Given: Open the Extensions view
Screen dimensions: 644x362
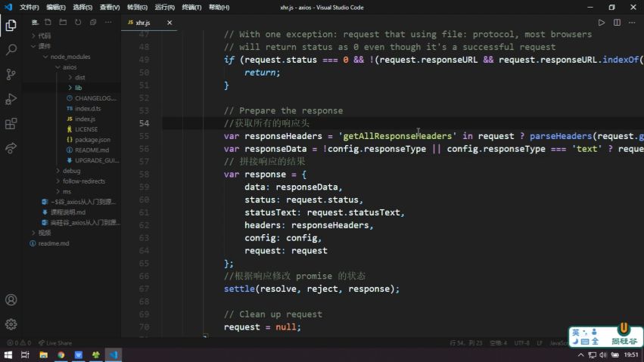Looking at the screenshot, I should (x=11, y=123).
